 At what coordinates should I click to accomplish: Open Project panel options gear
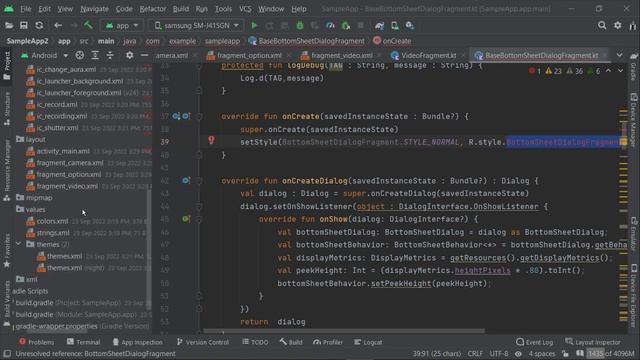[129, 55]
